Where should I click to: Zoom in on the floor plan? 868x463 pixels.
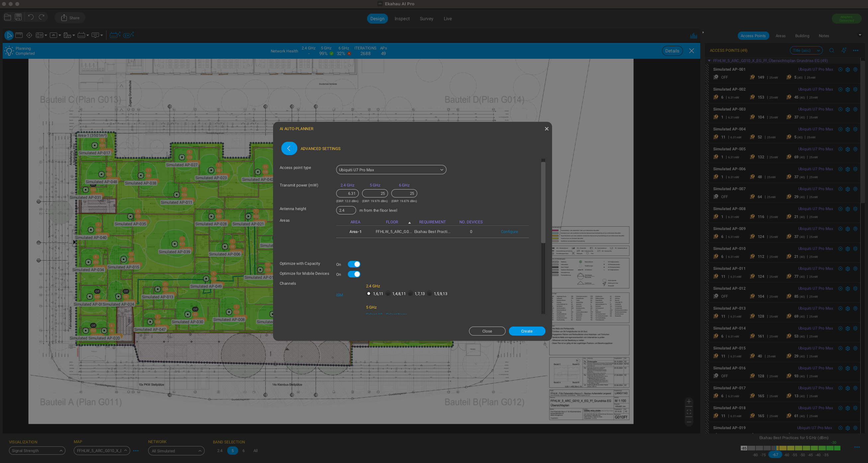pos(689,401)
